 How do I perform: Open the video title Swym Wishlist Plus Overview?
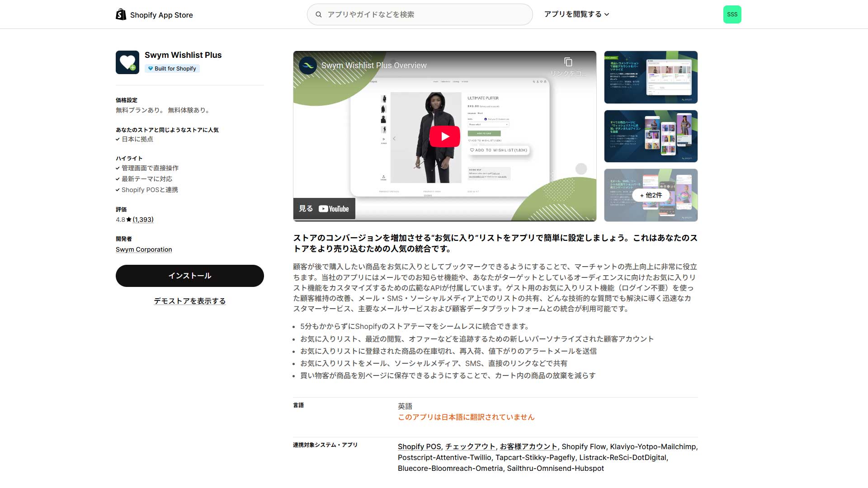374,66
